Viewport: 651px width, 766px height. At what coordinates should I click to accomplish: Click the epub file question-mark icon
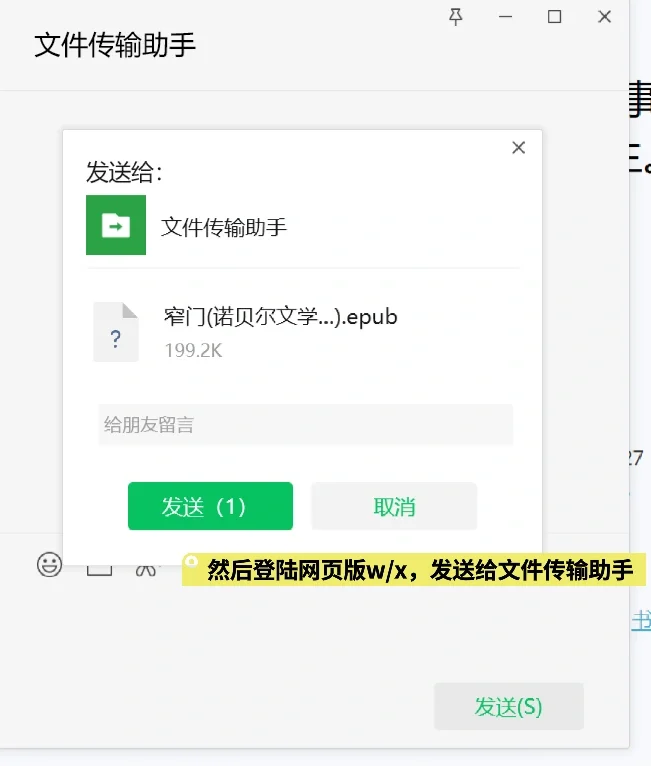[116, 332]
